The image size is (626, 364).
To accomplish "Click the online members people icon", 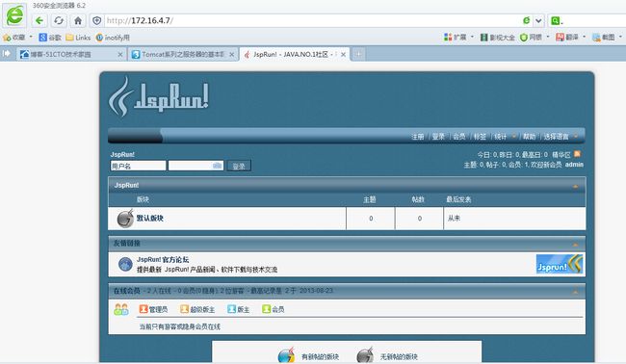I will tap(121, 309).
